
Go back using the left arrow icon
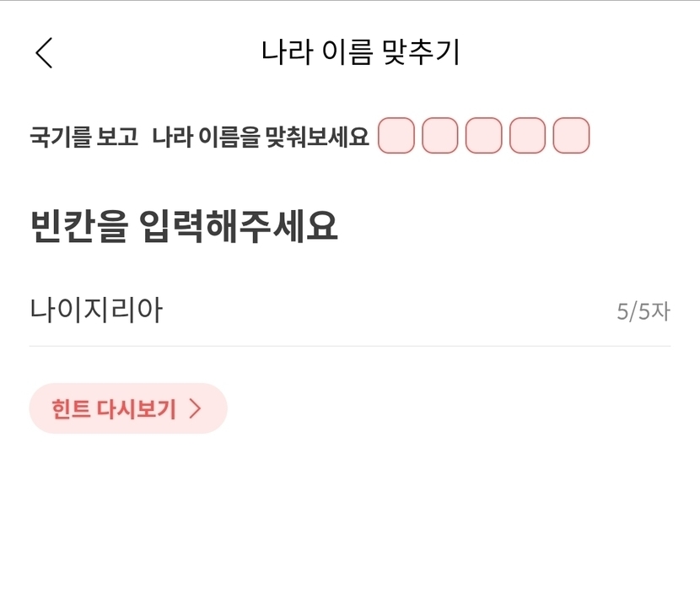(x=44, y=52)
